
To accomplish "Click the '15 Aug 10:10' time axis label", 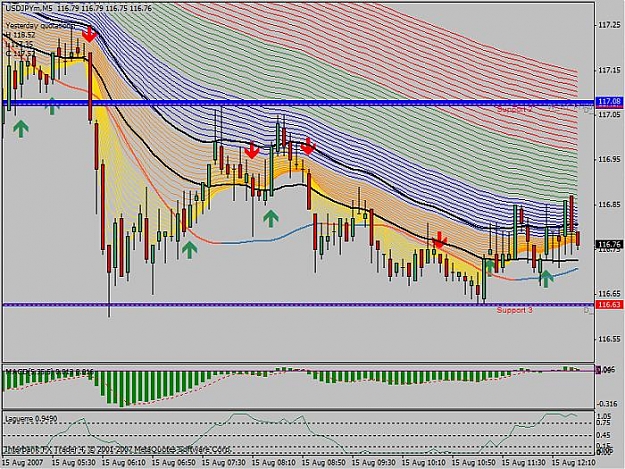I will coord(423,463).
